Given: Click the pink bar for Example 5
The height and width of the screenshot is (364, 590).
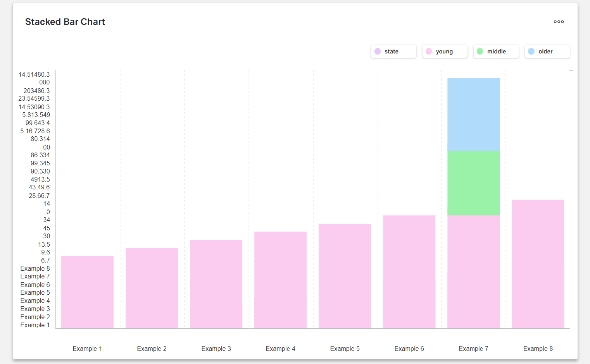Looking at the screenshot, I should [x=345, y=276].
